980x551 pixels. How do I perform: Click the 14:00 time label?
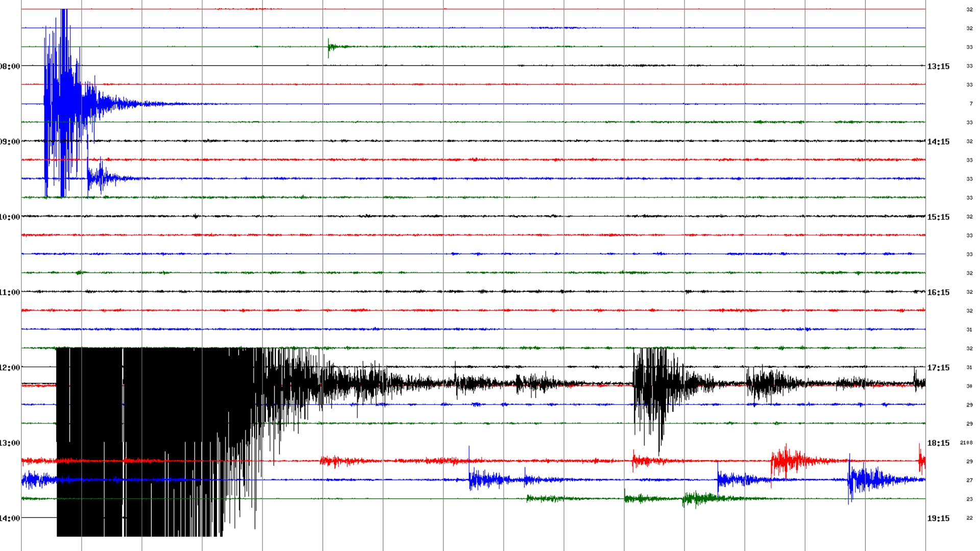(10, 518)
